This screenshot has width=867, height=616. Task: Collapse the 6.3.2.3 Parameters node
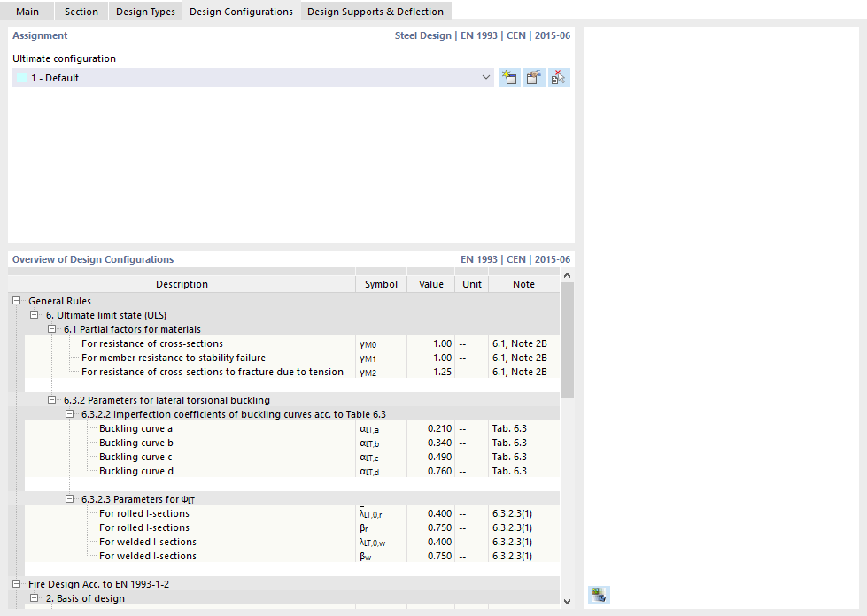pyautogui.click(x=69, y=498)
